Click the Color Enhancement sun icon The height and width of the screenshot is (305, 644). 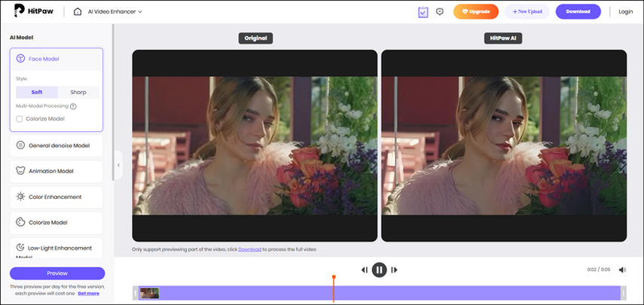(20, 197)
